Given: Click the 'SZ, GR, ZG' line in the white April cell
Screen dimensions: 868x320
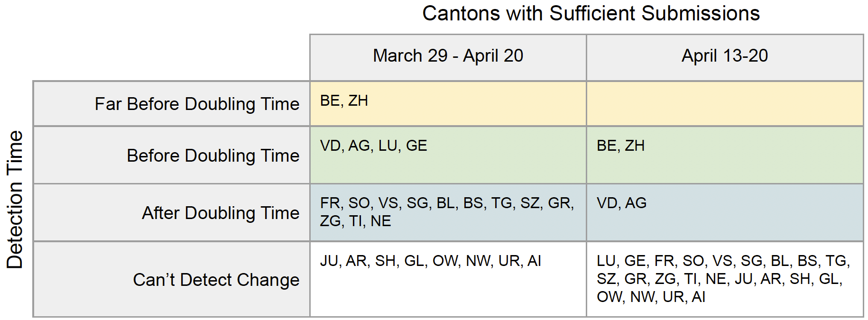Looking at the screenshot, I should pos(719,279).
